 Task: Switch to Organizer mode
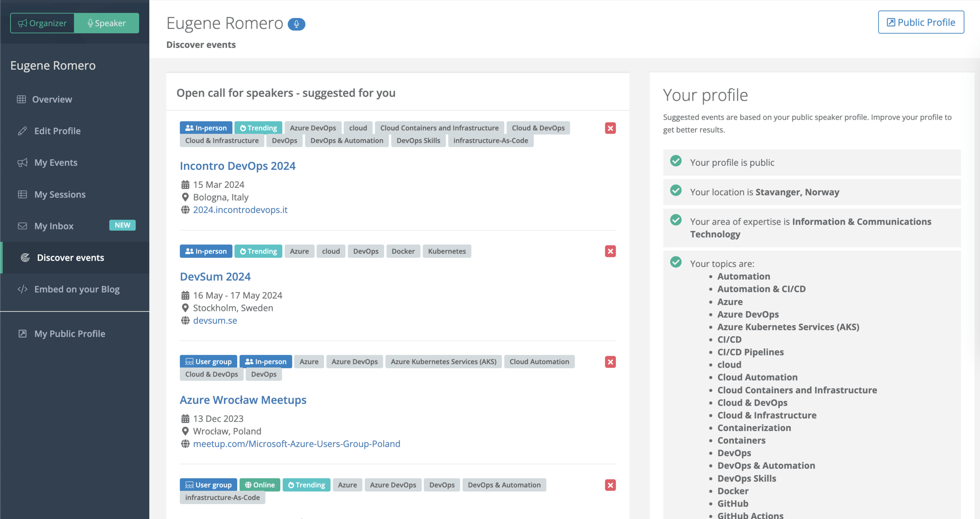tap(42, 23)
